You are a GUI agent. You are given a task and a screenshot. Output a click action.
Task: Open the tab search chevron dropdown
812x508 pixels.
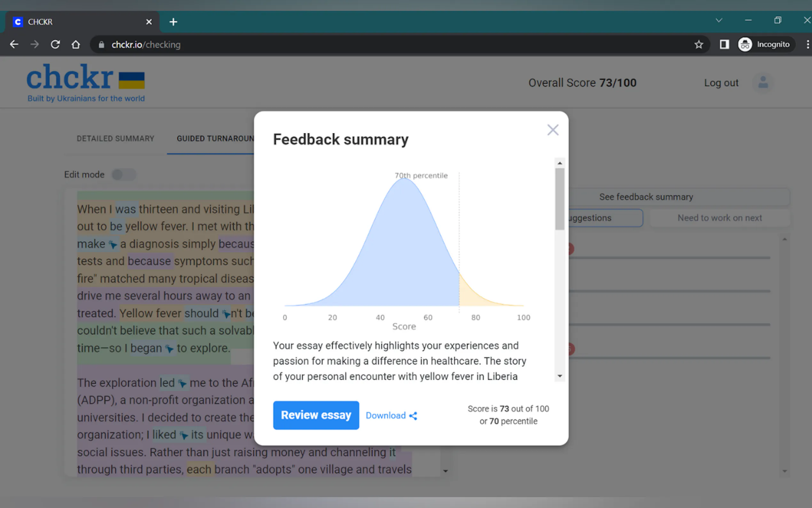coord(719,20)
